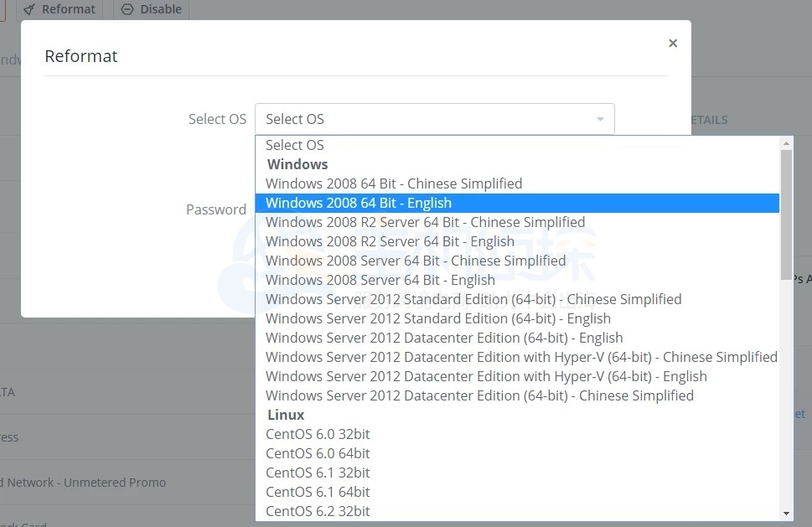Close the Reformat dialog with X
Image resolution: width=812 pixels, height=527 pixels.
click(672, 44)
